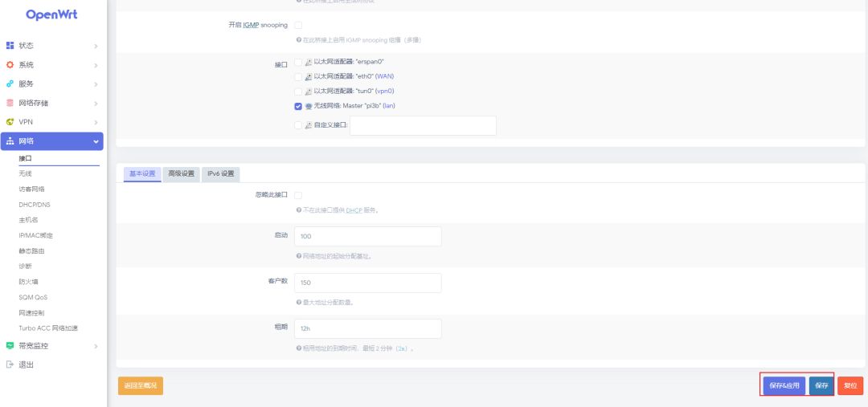
Task: Open the IP/MAC绑定 submenu item
Action: [x=36, y=235]
